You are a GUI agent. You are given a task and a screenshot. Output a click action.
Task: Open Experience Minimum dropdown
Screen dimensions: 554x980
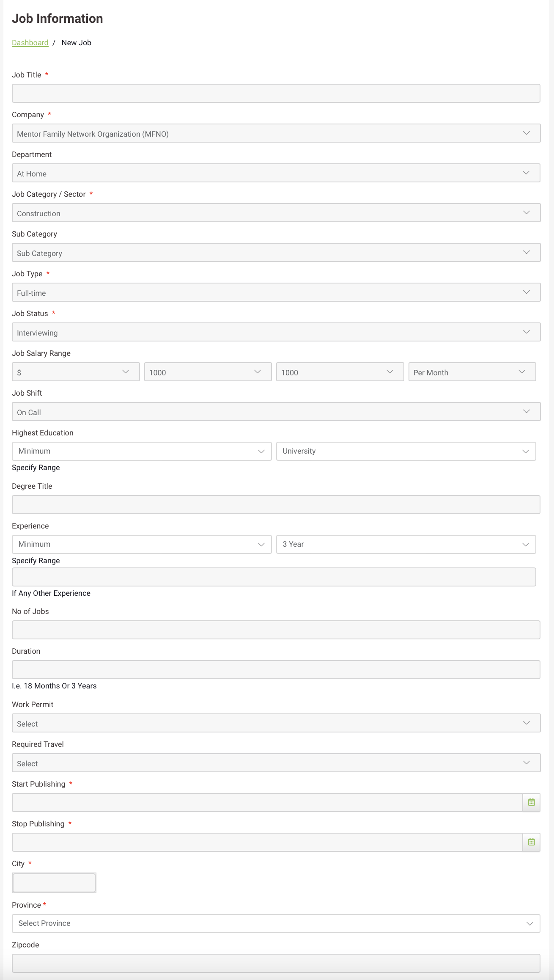pos(142,544)
